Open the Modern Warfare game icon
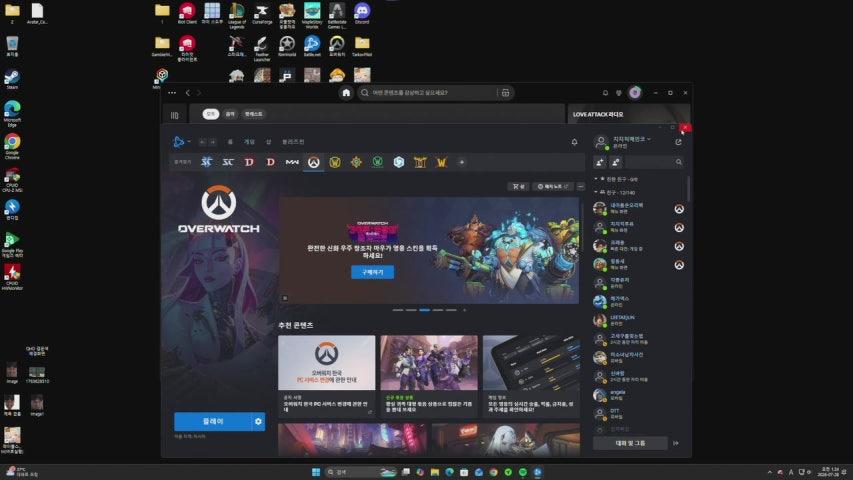The image size is (853, 480). tap(292, 162)
